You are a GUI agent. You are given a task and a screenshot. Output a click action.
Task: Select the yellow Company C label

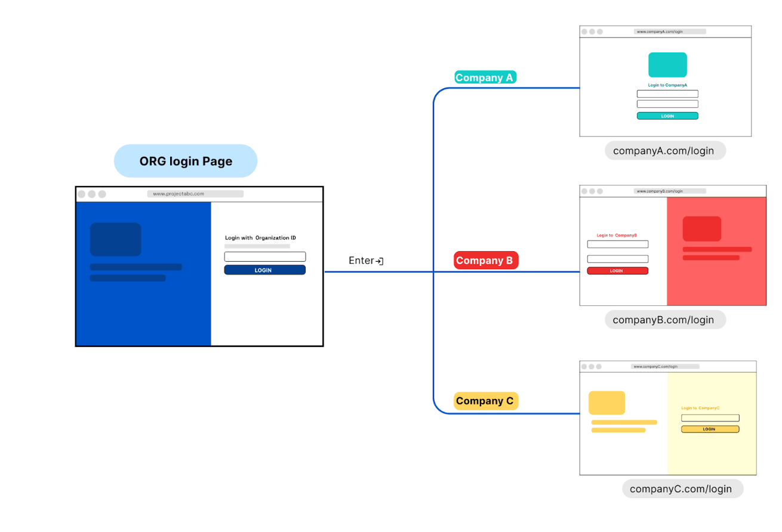pyautogui.click(x=485, y=401)
